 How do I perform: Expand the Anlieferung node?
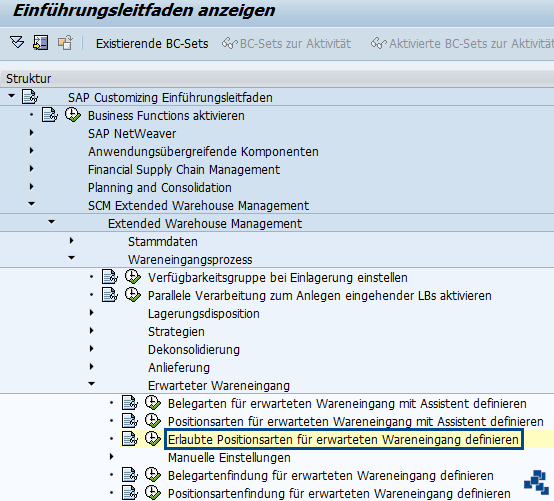tap(92, 366)
